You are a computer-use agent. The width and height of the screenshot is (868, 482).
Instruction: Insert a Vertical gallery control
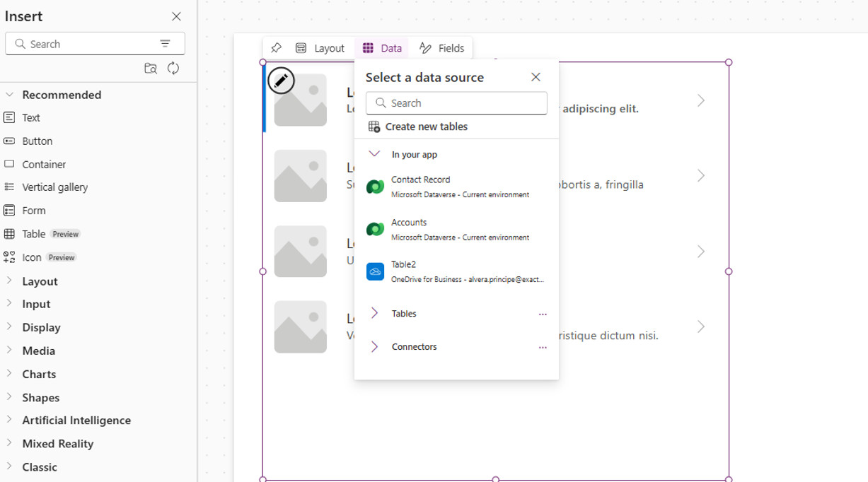tap(54, 187)
